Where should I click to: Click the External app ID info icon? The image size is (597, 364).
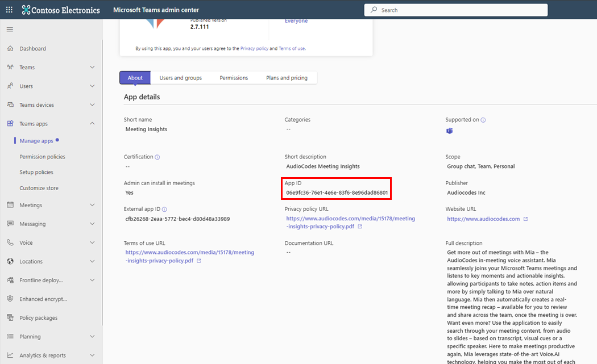(164, 210)
